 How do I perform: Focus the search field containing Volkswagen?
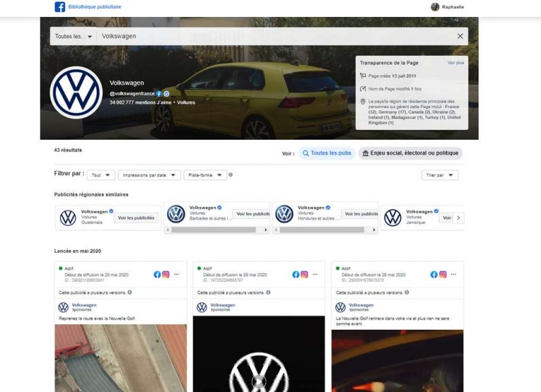click(x=275, y=36)
